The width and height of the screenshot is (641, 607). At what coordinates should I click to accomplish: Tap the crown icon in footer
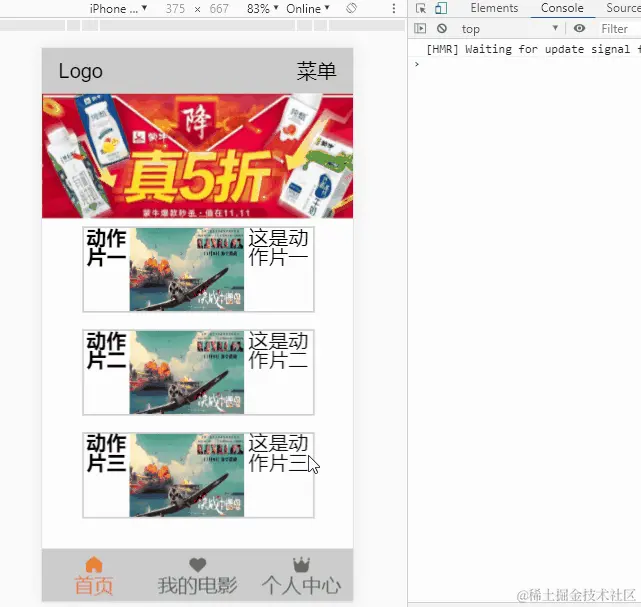302,564
